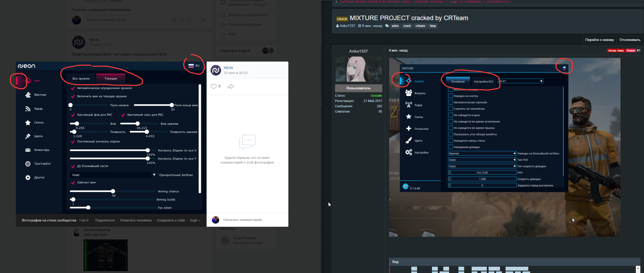This screenshot has height=273, width=644.
Task: Click the emoji smiley icon in the comment box
Action: coord(189,20)
